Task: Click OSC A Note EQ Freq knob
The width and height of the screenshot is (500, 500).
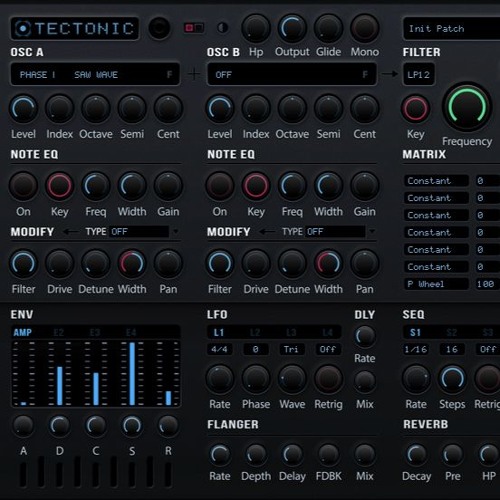Action: point(96,186)
